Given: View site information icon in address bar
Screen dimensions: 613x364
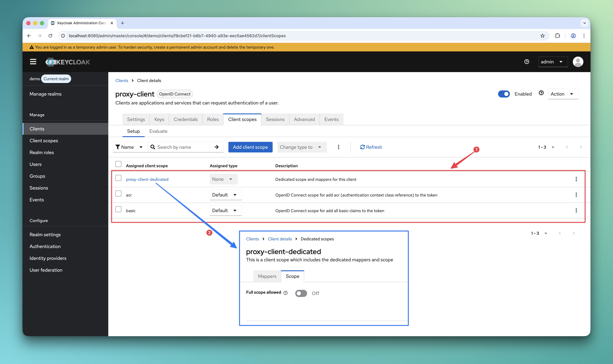Looking at the screenshot, I should [63, 36].
